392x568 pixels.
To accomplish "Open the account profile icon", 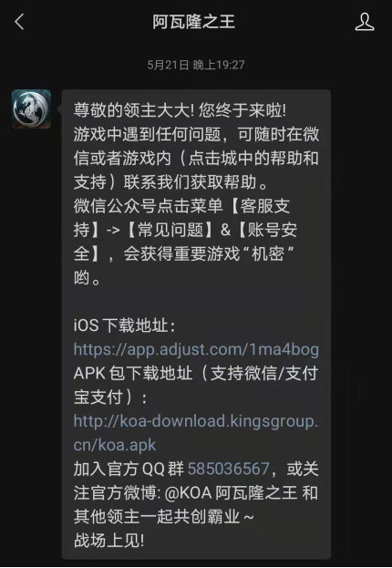I will click(365, 22).
